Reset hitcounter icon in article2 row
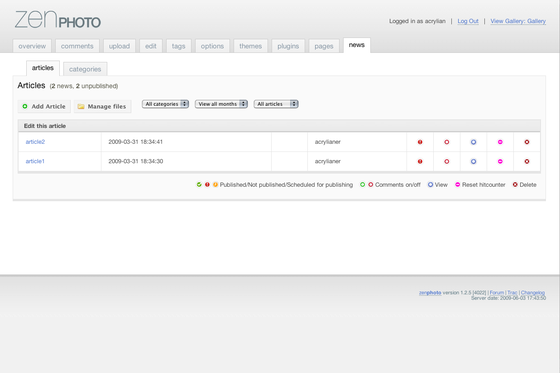Screen dimensions: 560x373 500,142
